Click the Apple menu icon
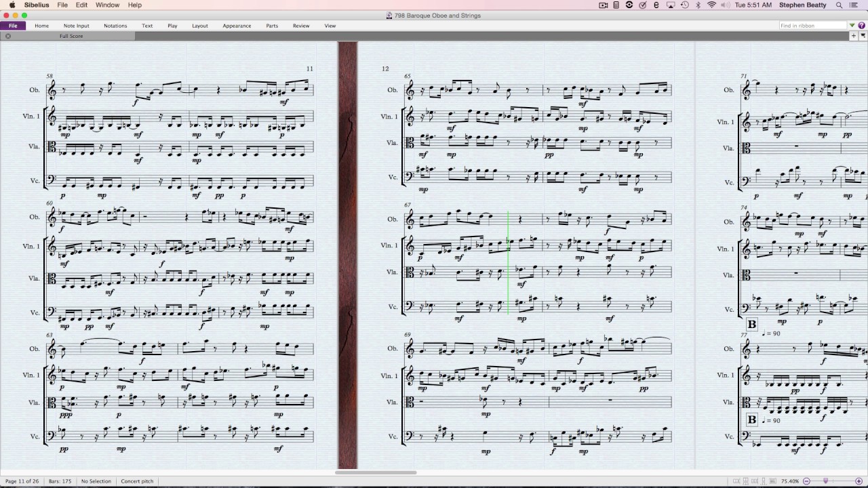The image size is (868, 488). (x=12, y=5)
